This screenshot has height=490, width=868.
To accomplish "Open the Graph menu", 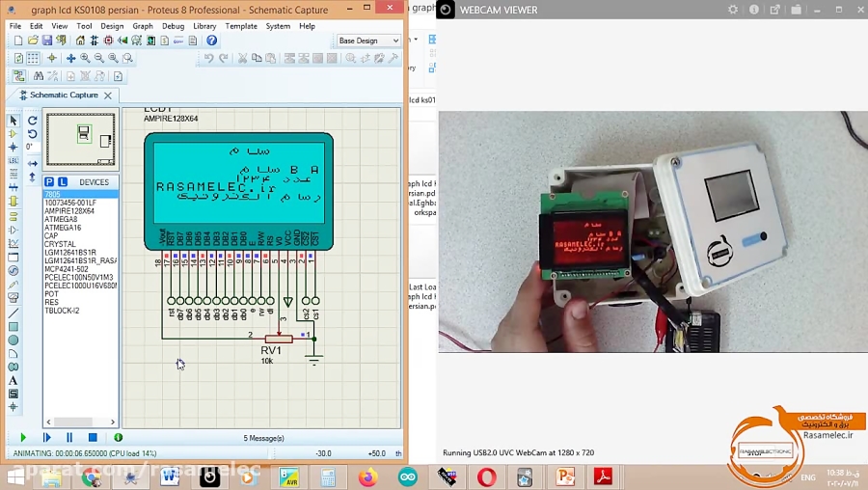I will point(143,26).
